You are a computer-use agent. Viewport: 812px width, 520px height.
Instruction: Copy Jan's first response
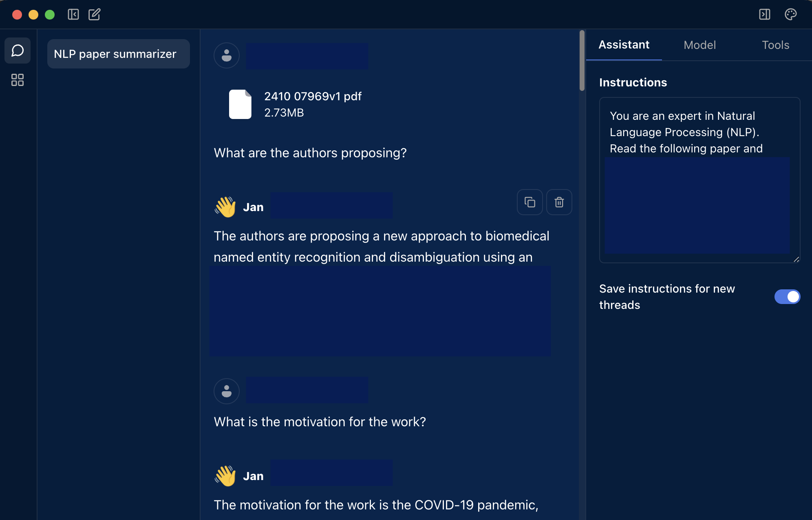(530, 202)
